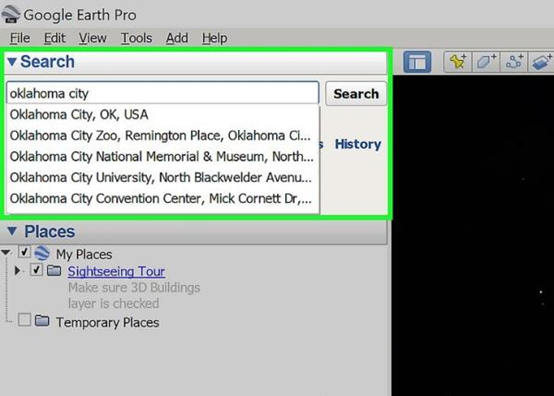Open the Tools menu
The image size is (554, 396).
click(136, 38)
